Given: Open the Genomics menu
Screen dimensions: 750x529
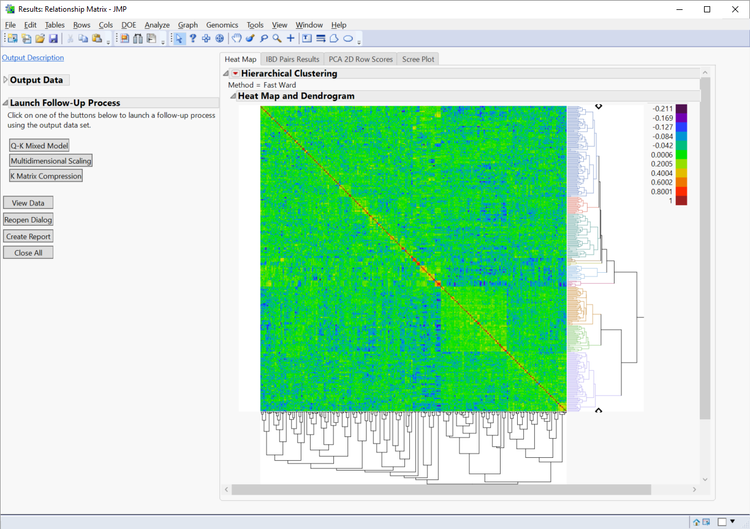Looking at the screenshot, I should point(222,24).
